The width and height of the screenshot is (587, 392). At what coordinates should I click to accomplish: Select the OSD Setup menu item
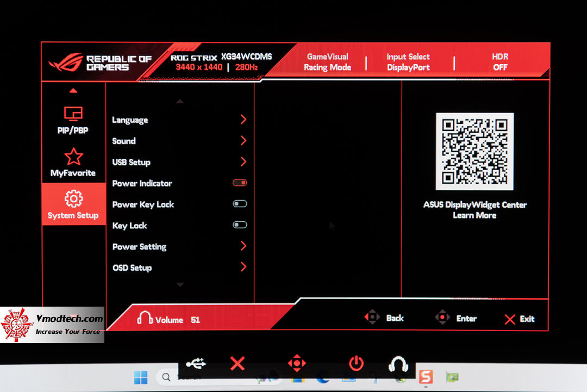(132, 268)
